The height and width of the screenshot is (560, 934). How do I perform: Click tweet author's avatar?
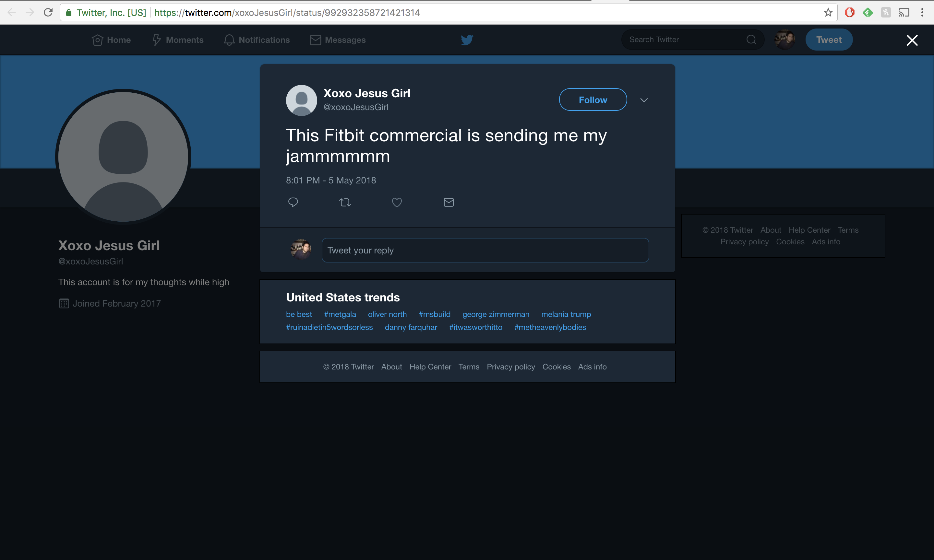[301, 100]
